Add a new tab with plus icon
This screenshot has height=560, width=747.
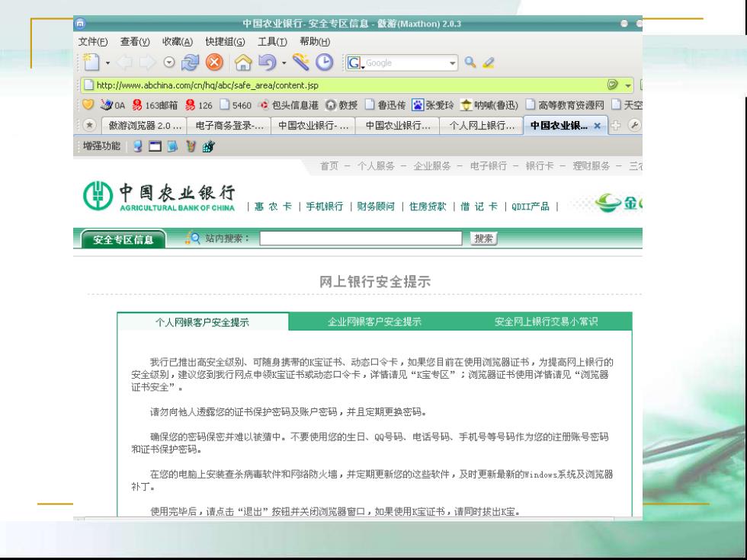click(x=616, y=126)
